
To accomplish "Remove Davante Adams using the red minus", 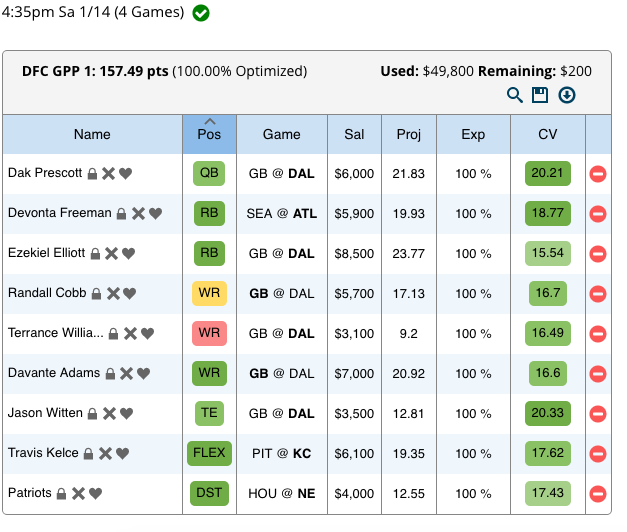I will point(598,374).
